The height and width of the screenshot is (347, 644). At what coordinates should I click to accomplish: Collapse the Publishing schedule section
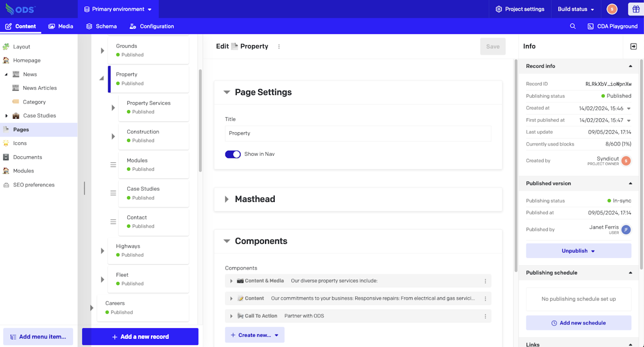click(631, 273)
